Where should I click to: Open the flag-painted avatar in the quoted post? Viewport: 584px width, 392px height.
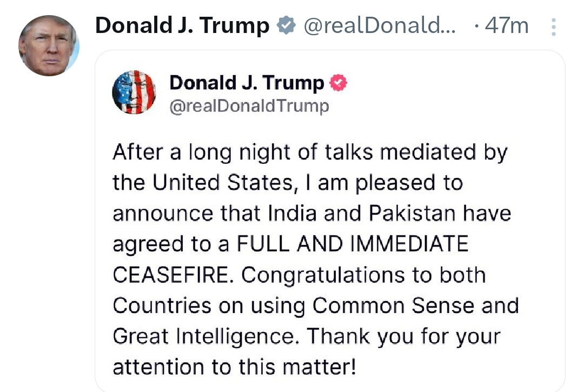pos(134,92)
